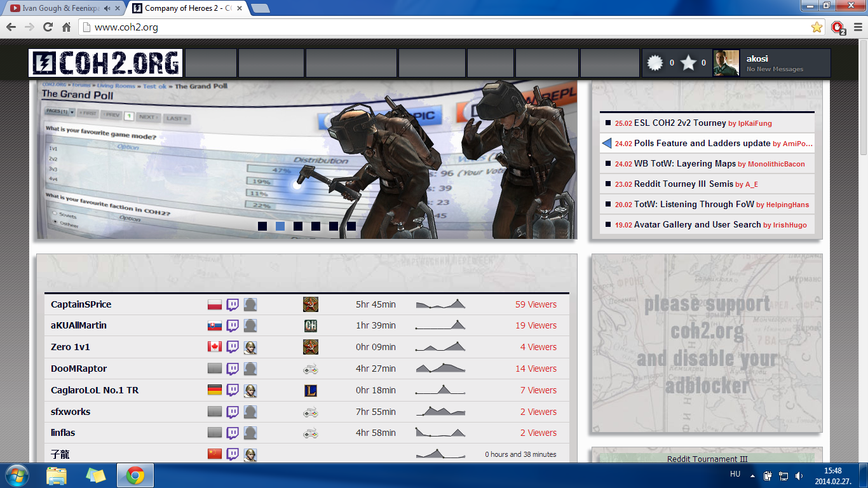Select the first slideshow indicator dot

tap(262, 226)
